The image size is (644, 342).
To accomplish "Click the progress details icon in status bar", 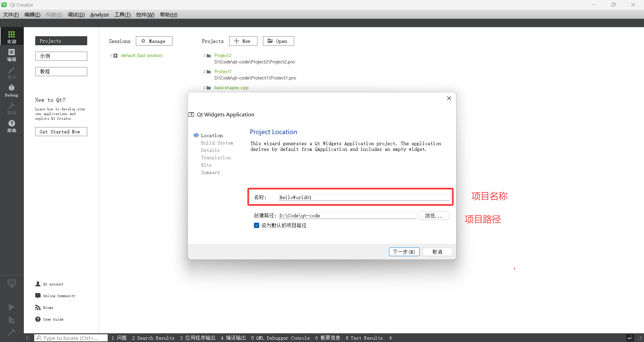I will (630, 338).
